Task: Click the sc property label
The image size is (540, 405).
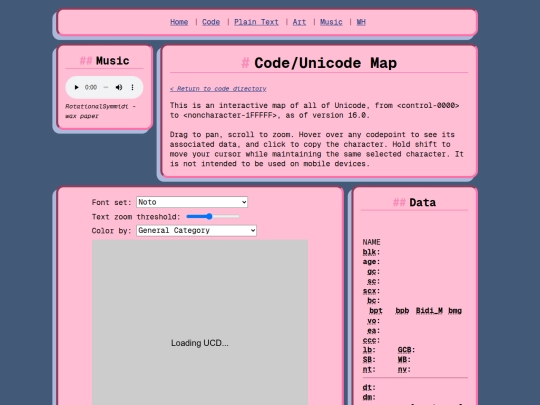Action: pos(373,281)
